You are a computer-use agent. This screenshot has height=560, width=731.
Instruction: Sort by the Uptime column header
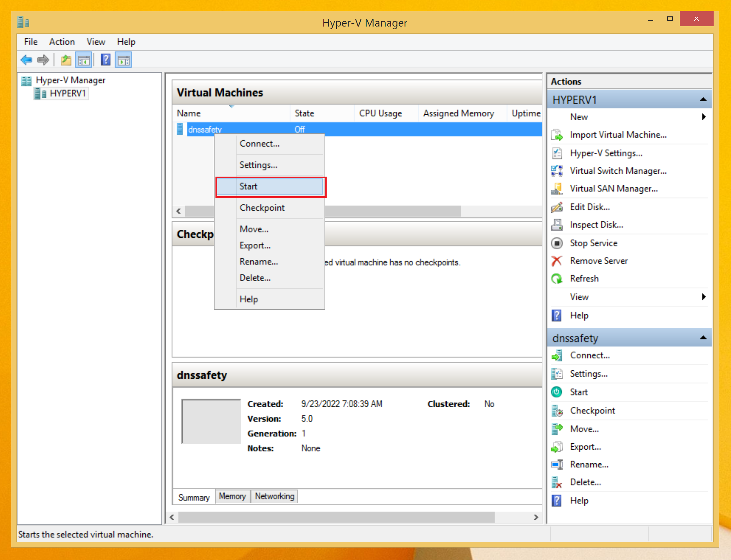525,113
